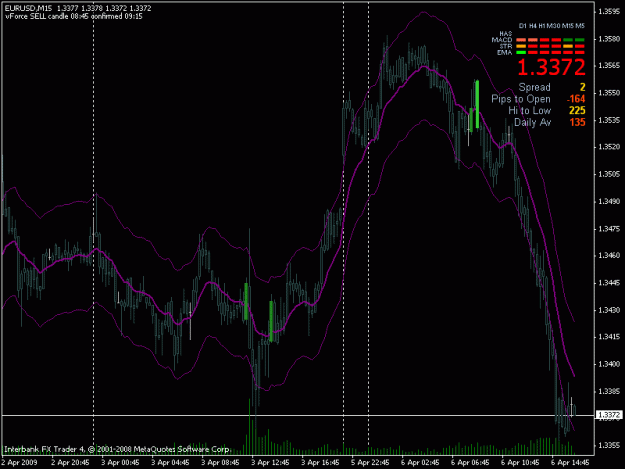Select the M30 timeframe column header
The image size is (625, 469).
[553, 26]
